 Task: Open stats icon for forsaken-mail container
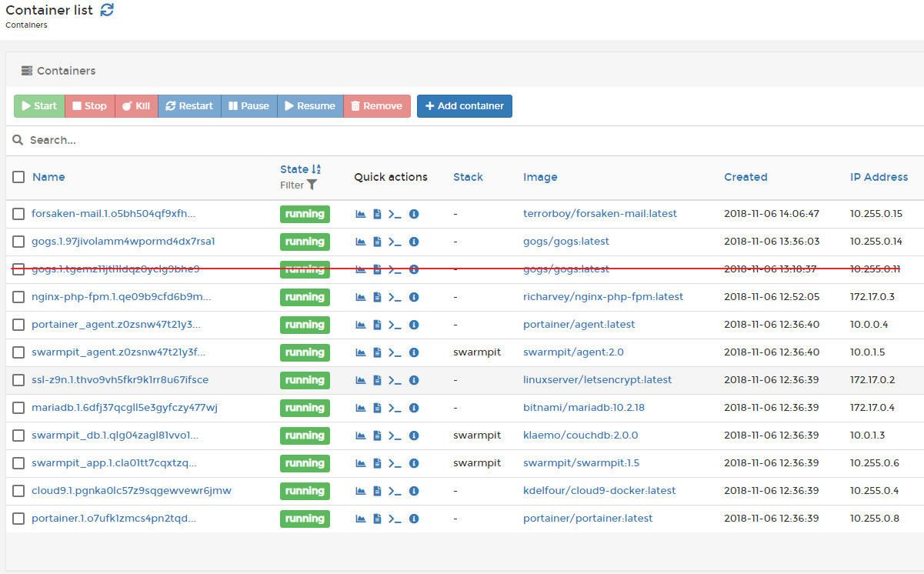pos(360,214)
